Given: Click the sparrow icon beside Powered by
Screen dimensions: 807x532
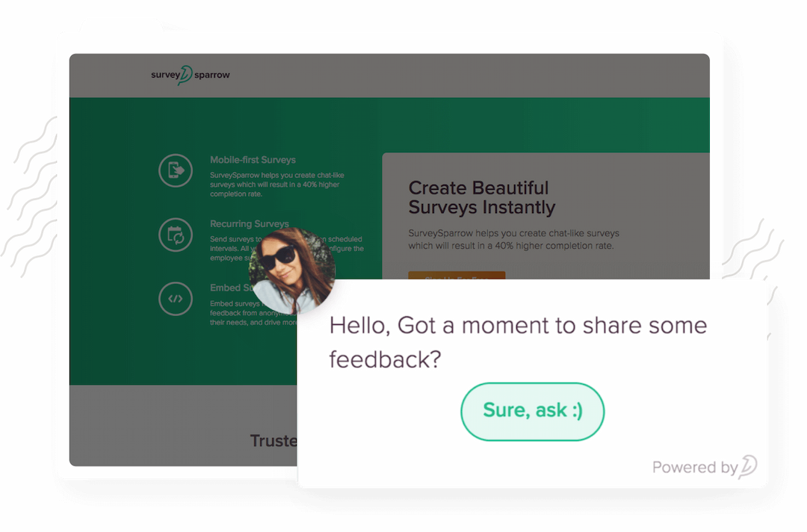Looking at the screenshot, I should 748,467.
